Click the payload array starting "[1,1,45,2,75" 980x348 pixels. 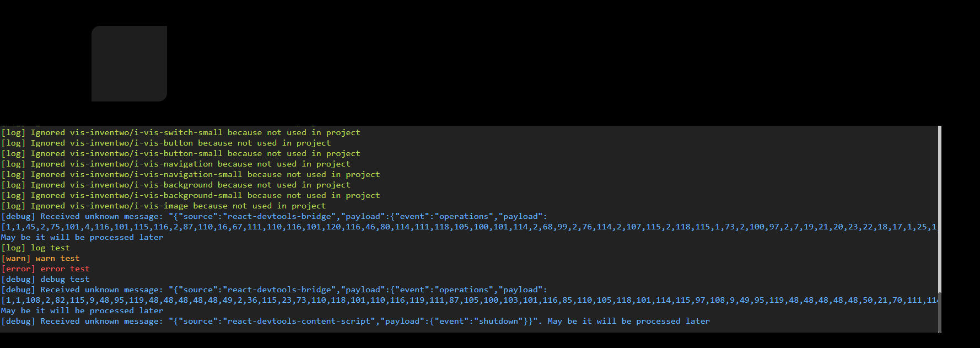469,227
